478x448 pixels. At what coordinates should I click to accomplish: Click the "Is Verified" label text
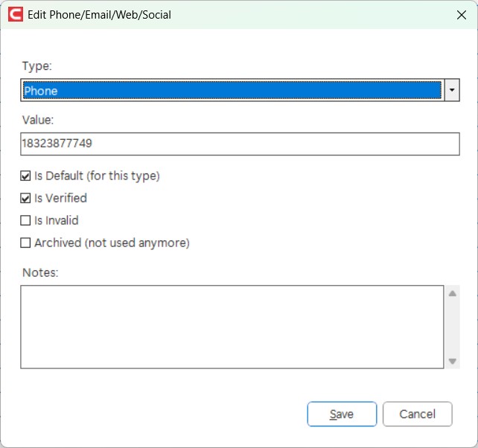pyautogui.click(x=60, y=198)
